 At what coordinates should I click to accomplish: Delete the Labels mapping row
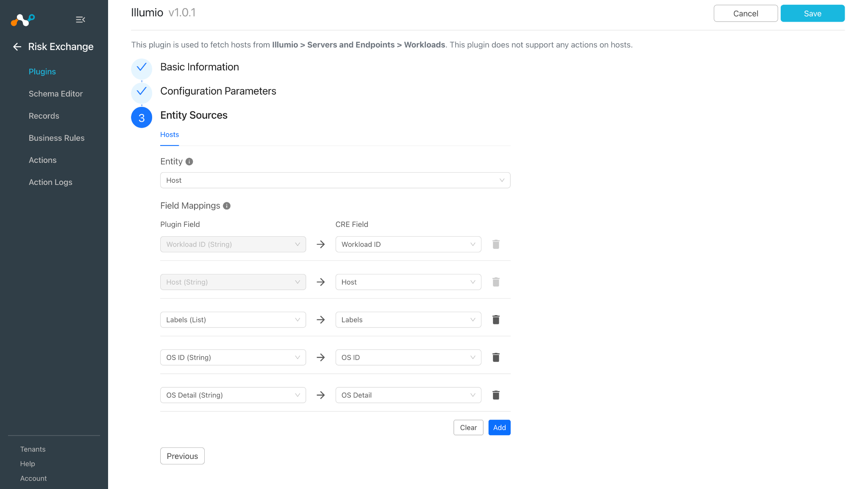496,320
